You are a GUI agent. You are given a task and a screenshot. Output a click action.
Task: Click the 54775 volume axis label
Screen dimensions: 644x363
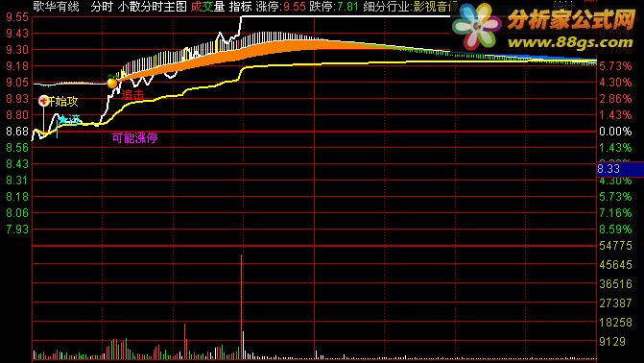point(615,246)
